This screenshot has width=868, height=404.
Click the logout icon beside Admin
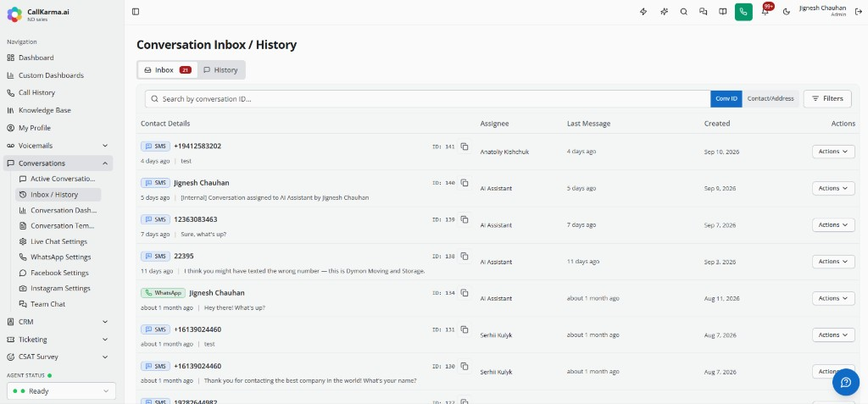point(858,12)
